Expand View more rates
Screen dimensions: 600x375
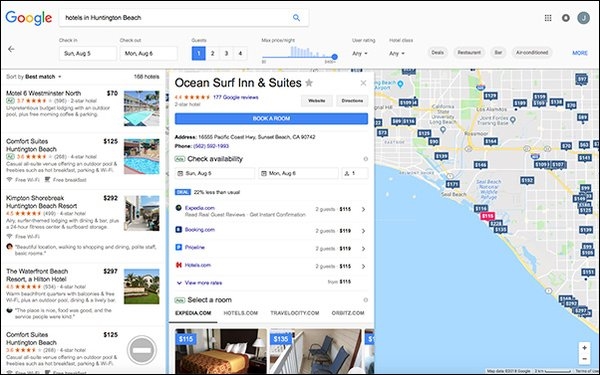(199, 283)
